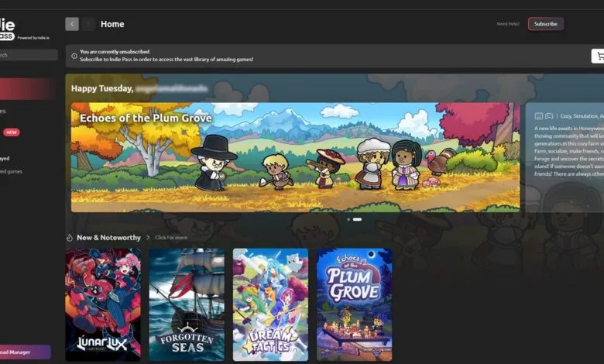
Task: Open the Forgotten Seas game cover
Action: (x=187, y=304)
